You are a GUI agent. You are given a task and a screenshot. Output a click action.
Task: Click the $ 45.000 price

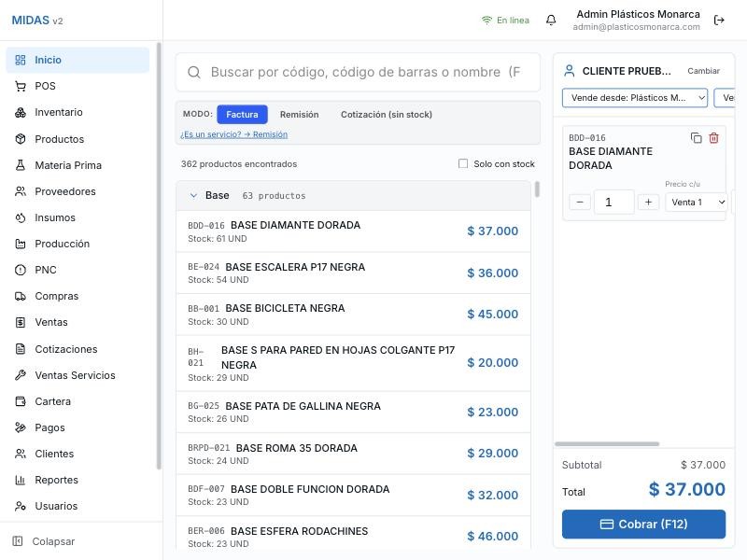pos(493,315)
